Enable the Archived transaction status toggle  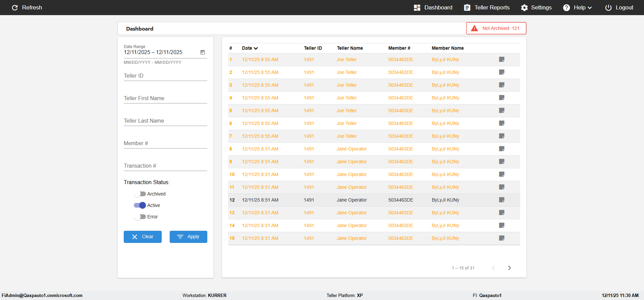click(140, 194)
